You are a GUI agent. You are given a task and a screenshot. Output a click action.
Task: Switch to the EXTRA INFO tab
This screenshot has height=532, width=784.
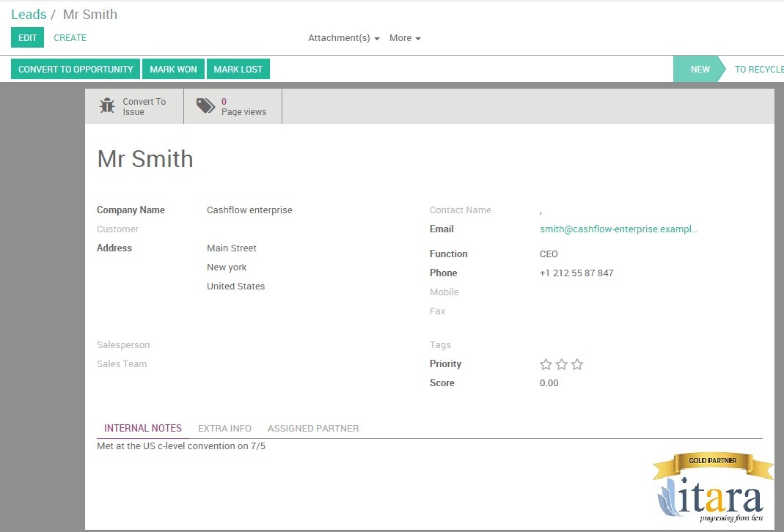224,428
